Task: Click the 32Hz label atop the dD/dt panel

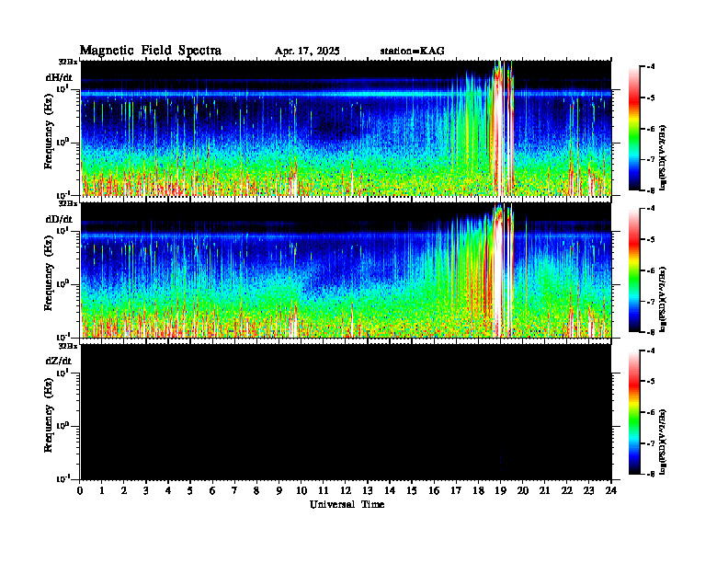Action: click(x=68, y=203)
